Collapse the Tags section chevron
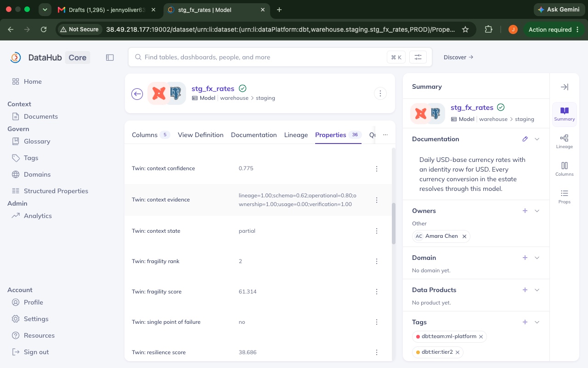 537,322
